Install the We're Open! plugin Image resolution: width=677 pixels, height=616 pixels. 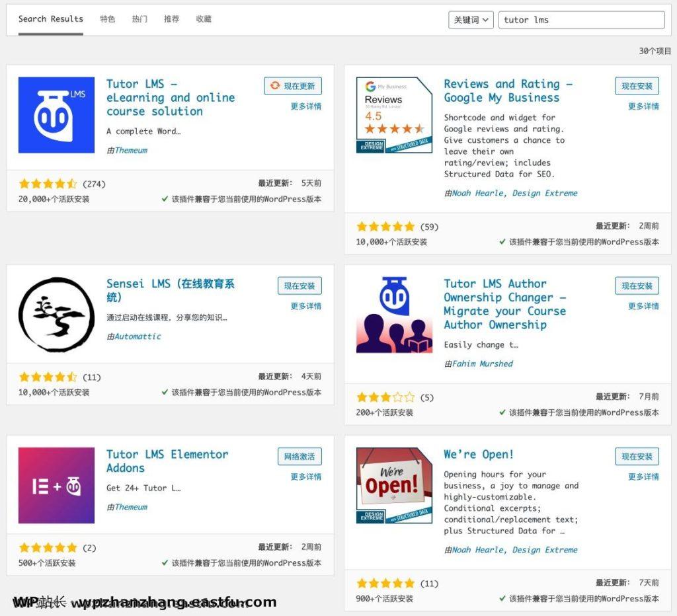[x=637, y=456]
